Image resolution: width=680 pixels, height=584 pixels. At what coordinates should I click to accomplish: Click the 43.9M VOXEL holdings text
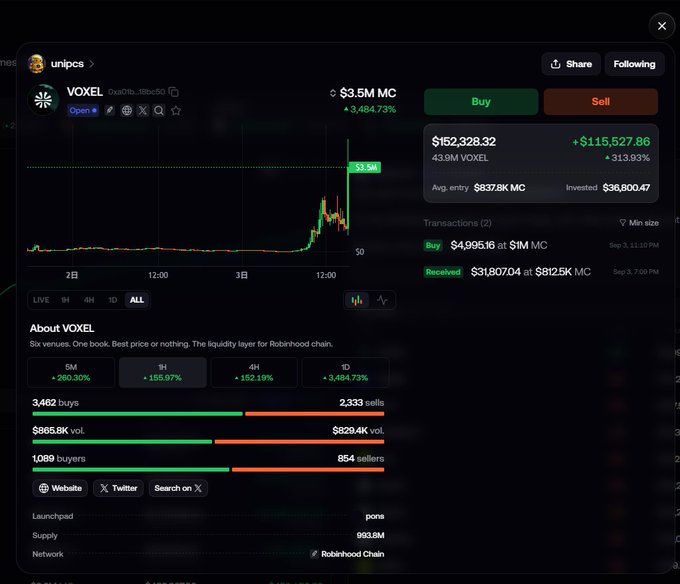pos(460,158)
